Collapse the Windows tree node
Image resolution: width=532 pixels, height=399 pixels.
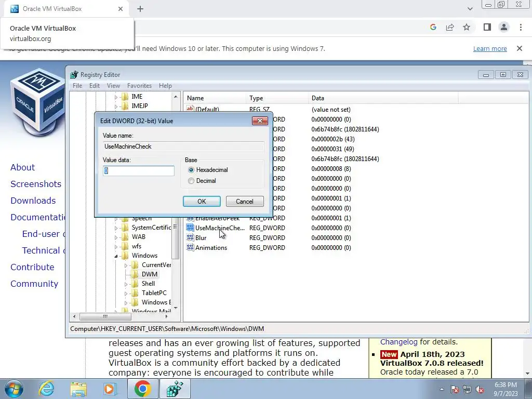coord(116,256)
